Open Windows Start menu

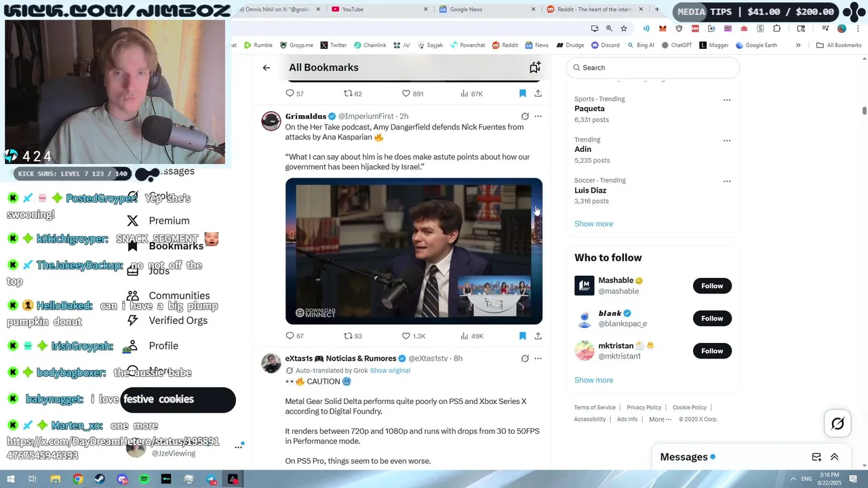(x=11, y=479)
